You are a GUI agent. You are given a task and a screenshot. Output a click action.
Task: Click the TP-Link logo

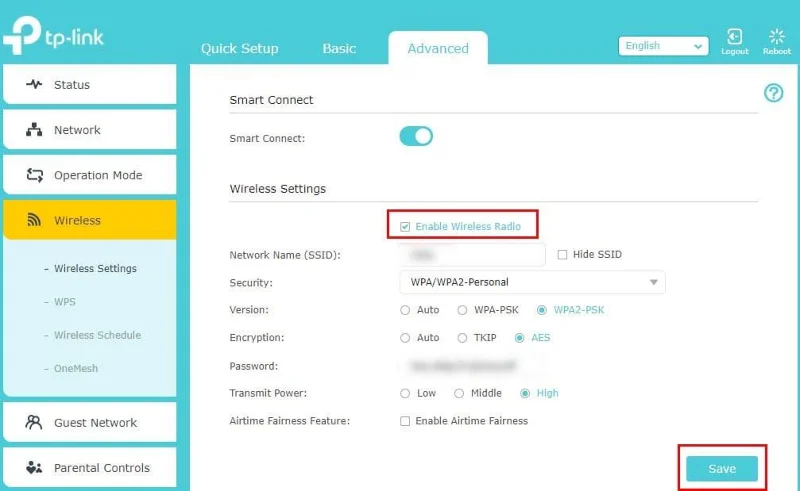tap(53, 35)
